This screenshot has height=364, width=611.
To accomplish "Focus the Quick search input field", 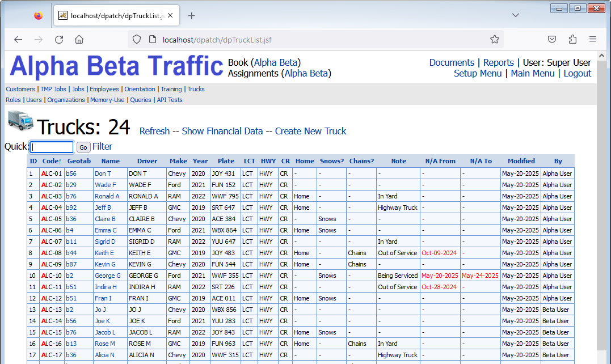I will point(52,147).
